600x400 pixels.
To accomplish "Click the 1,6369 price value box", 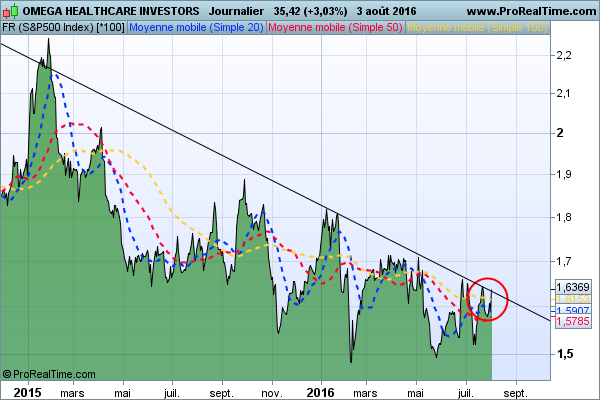I will click(572, 287).
